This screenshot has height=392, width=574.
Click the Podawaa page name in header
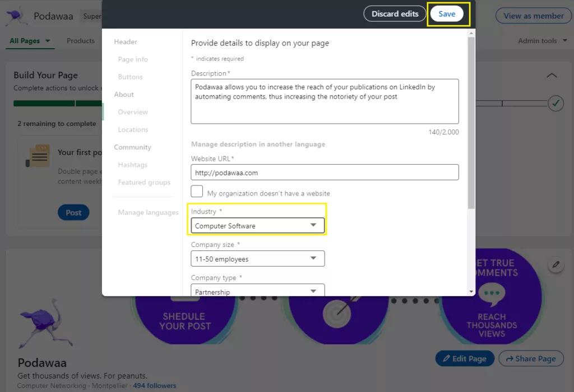click(x=53, y=16)
